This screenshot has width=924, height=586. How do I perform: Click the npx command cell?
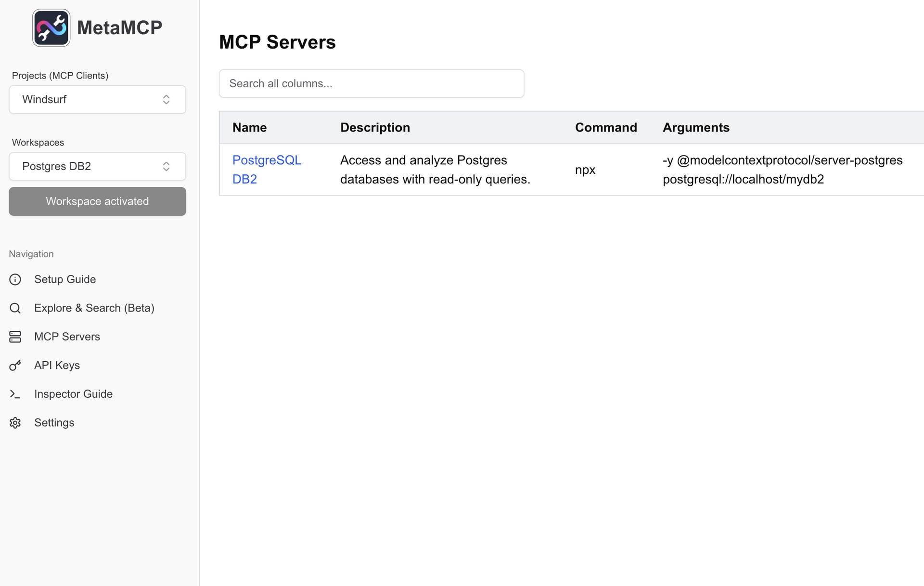(585, 170)
